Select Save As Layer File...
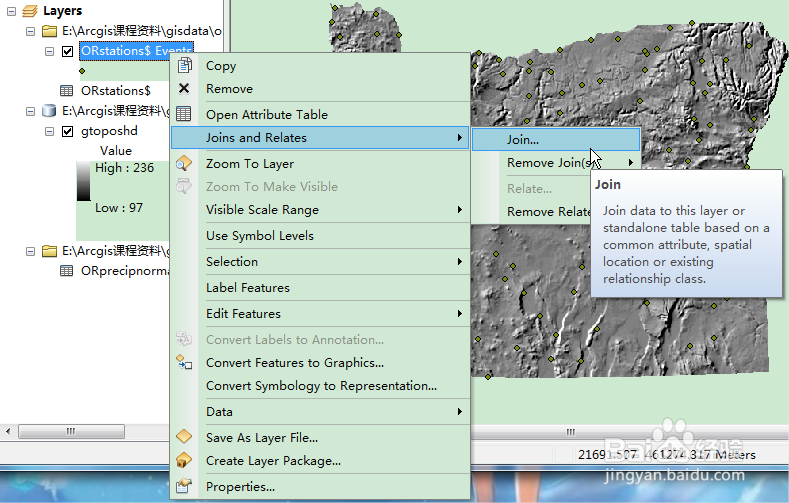Viewport: 789px width, 503px height. 320,438
